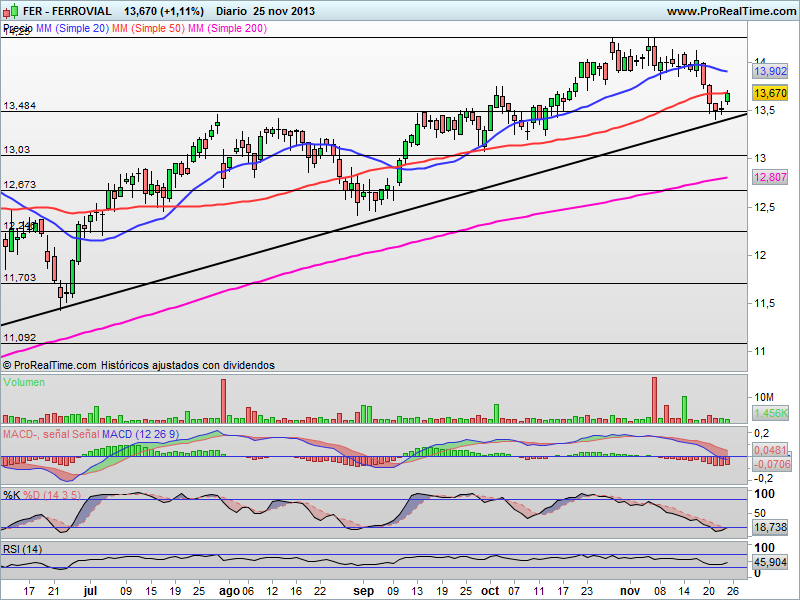Click the 25 nov 2013 date header

(285, 11)
